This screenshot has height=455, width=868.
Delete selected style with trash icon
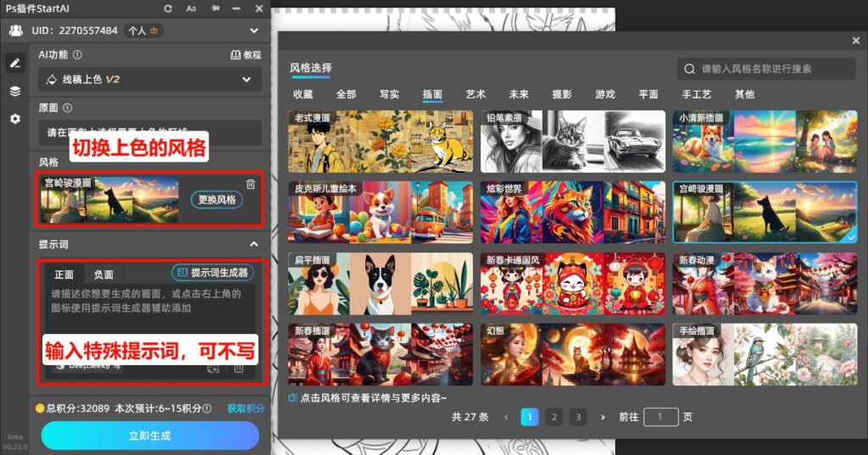pyautogui.click(x=250, y=184)
